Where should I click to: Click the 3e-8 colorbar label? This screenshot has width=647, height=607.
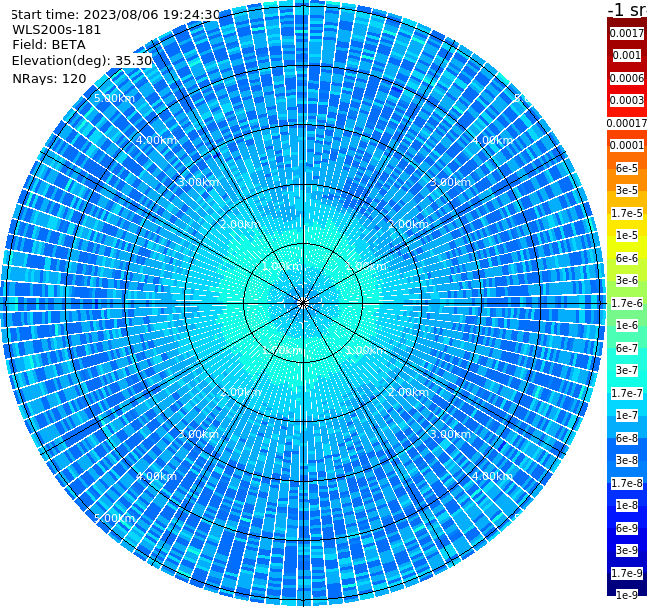[627, 460]
